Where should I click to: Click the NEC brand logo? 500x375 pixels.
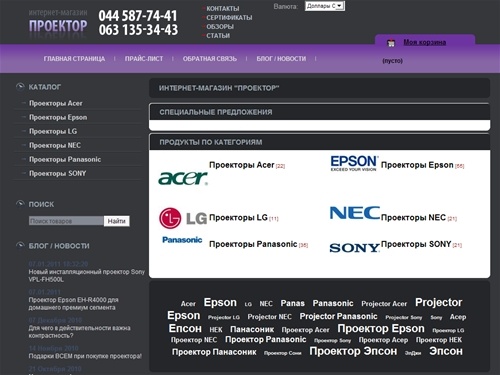tap(355, 213)
